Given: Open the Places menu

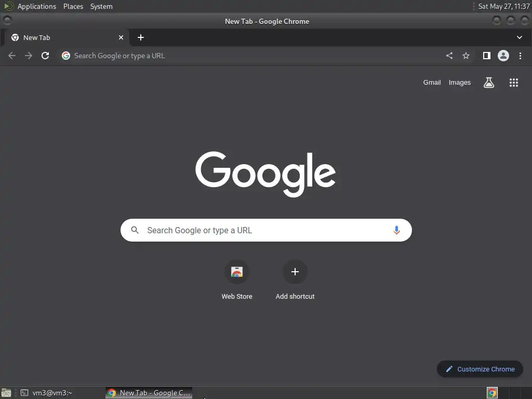Looking at the screenshot, I should click(x=73, y=6).
